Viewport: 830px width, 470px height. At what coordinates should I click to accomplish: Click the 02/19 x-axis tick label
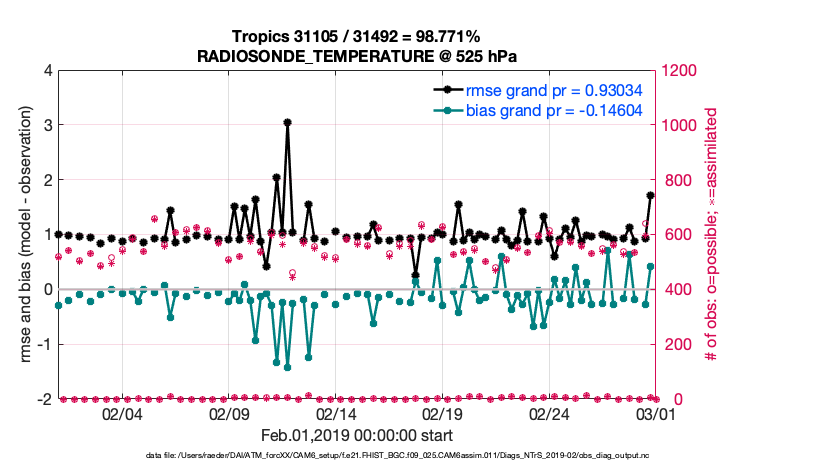click(x=442, y=414)
